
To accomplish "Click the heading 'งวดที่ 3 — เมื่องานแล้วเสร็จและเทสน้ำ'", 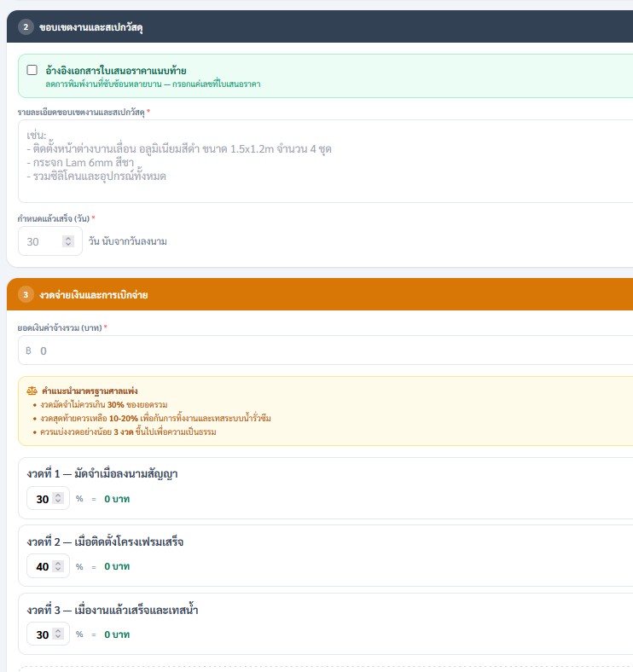I will pos(113,610).
